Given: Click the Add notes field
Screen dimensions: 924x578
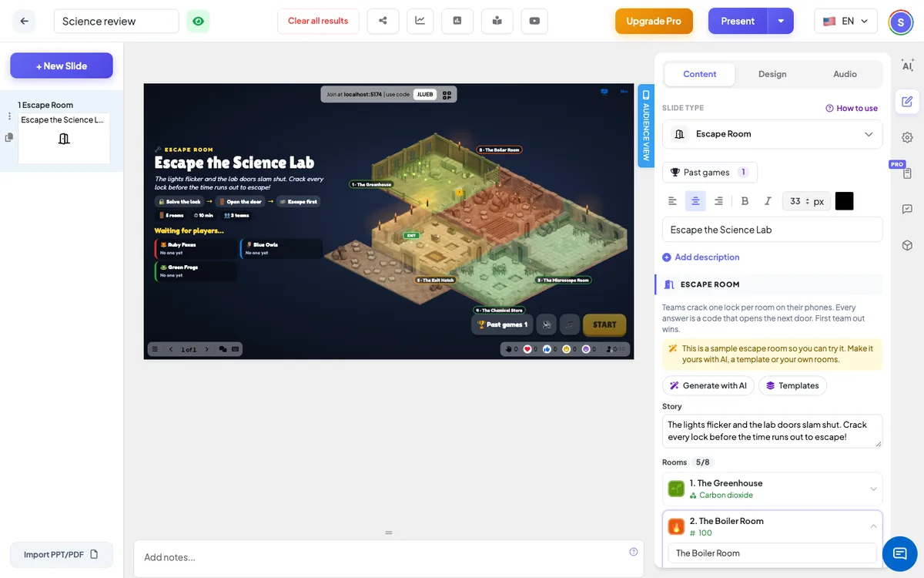Looking at the screenshot, I should 389,557.
